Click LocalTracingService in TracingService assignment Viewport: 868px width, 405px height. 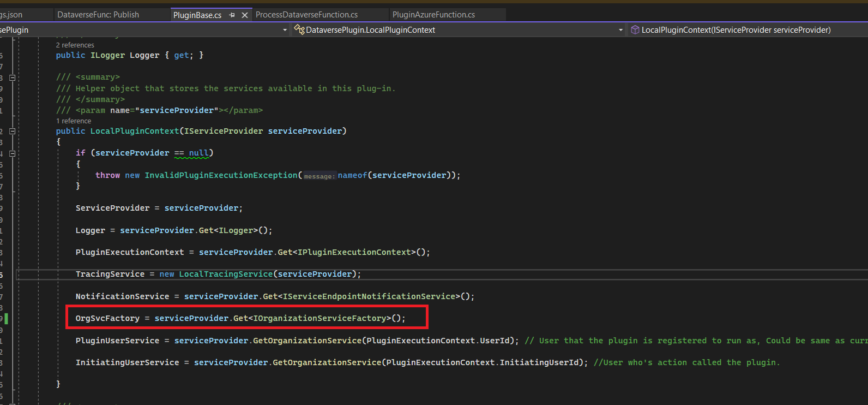point(226,274)
